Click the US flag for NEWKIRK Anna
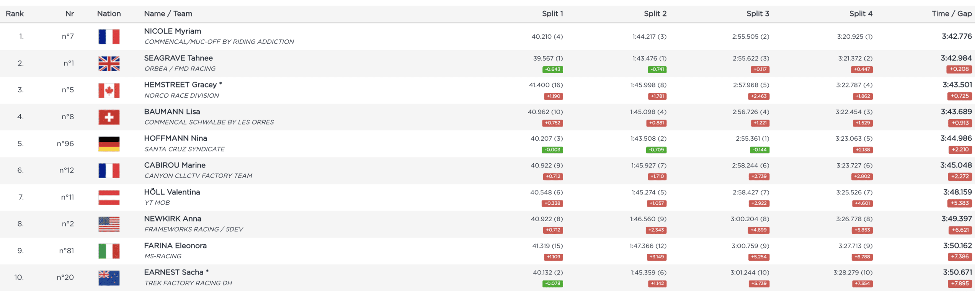Viewport: 980px width, 294px height. (109, 224)
